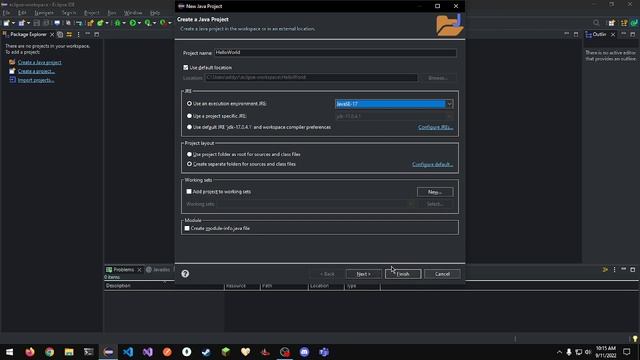640x360 pixels.
Task: Click New... button in Working sets
Action: 435,192
